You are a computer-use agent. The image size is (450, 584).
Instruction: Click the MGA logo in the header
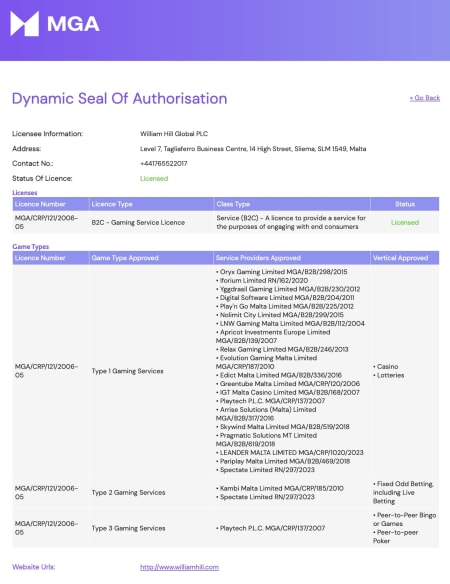pos(55,24)
